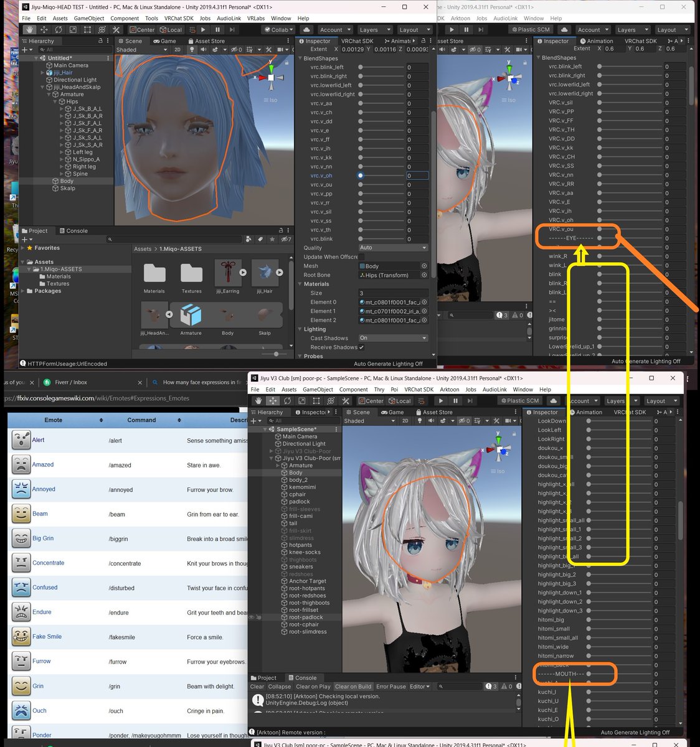Select Hand tool in Jiyu-Miqo window toolbar

click(x=29, y=29)
